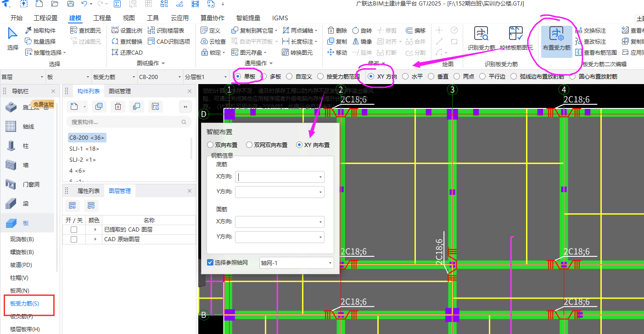Open the 开始 ribbon tab
The height and width of the screenshot is (334, 644).
pos(16,18)
